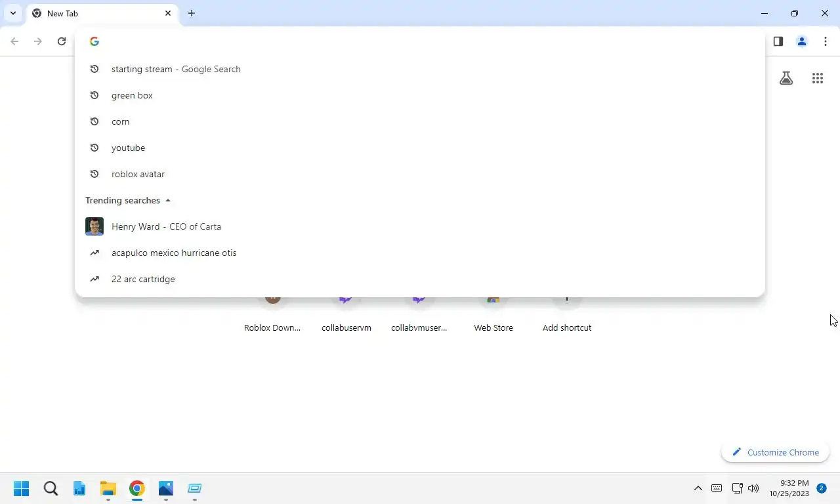Open the notification badge showing 2
This screenshot has height=504, width=840.
click(x=822, y=488)
